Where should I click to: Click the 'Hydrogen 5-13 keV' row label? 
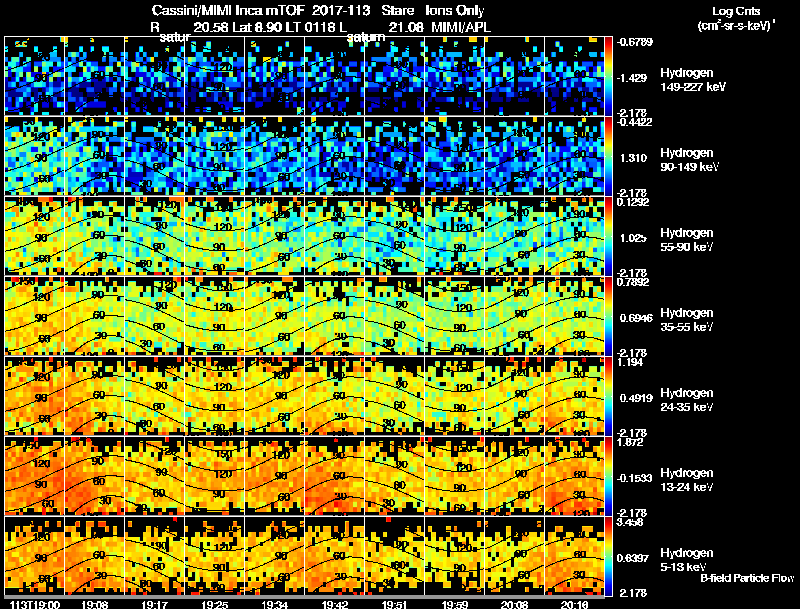(x=687, y=560)
